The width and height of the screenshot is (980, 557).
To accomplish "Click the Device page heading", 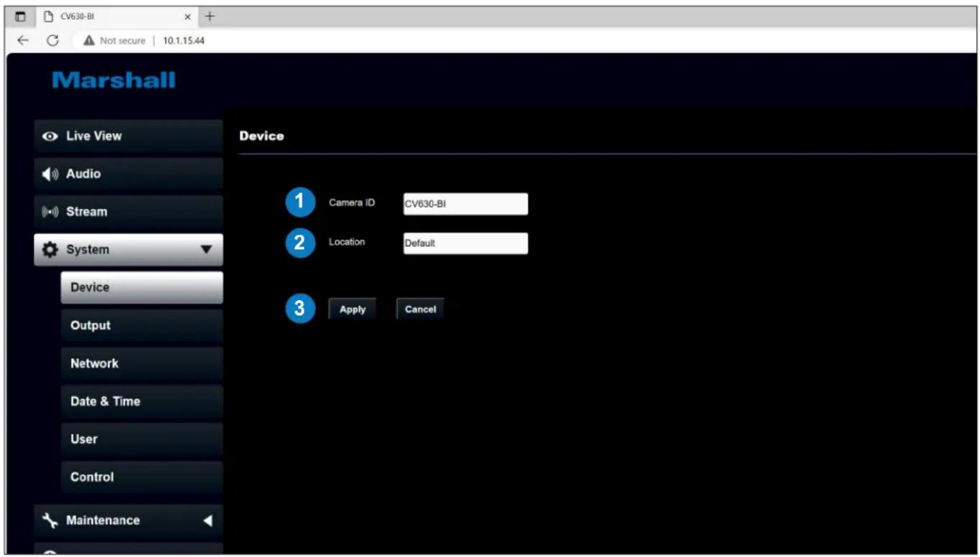I will point(261,136).
